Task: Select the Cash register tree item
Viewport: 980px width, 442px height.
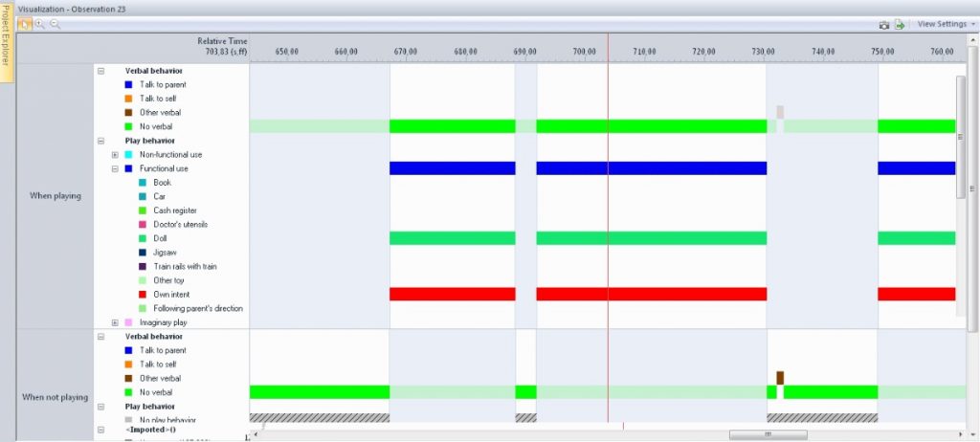Action: tap(175, 210)
